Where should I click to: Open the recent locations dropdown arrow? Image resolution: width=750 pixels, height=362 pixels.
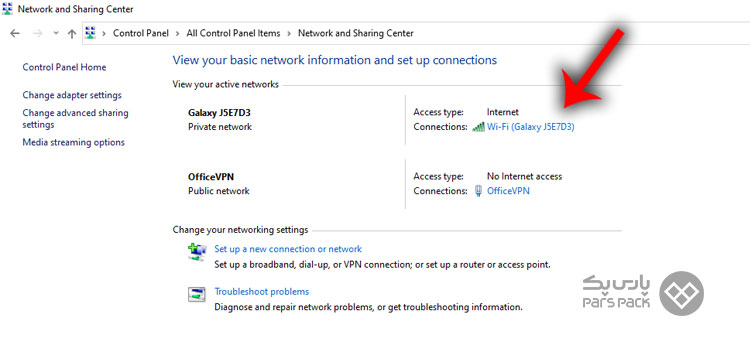pyautogui.click(x=56, y=33)
